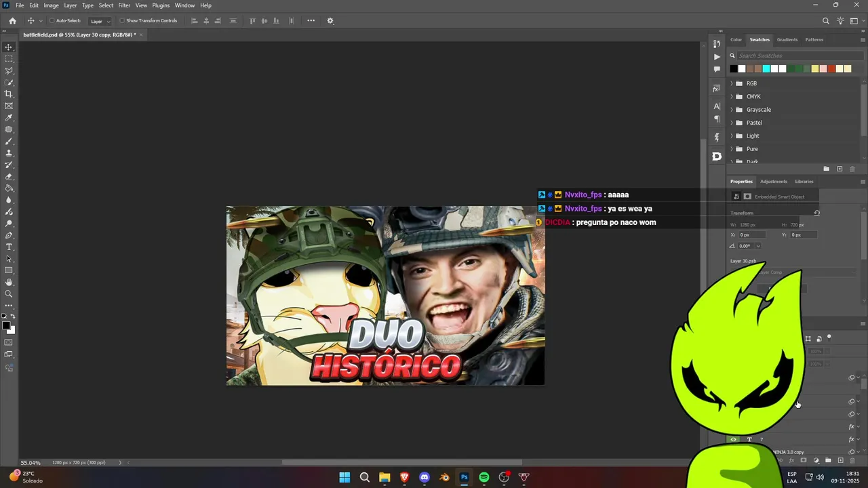The width and height of the screenshot is (868, 488).
Task: Open Spotify from the taskbar
Action: pos(484,477)
